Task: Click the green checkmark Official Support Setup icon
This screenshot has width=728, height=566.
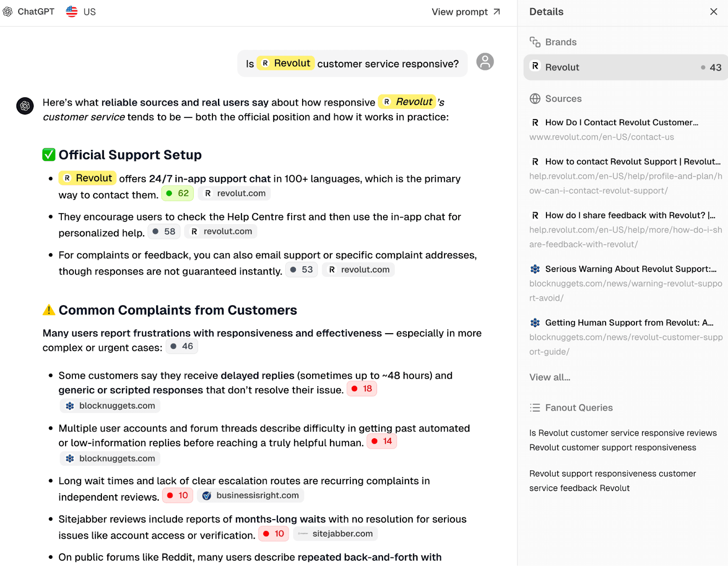Action: tap(49, 155)
